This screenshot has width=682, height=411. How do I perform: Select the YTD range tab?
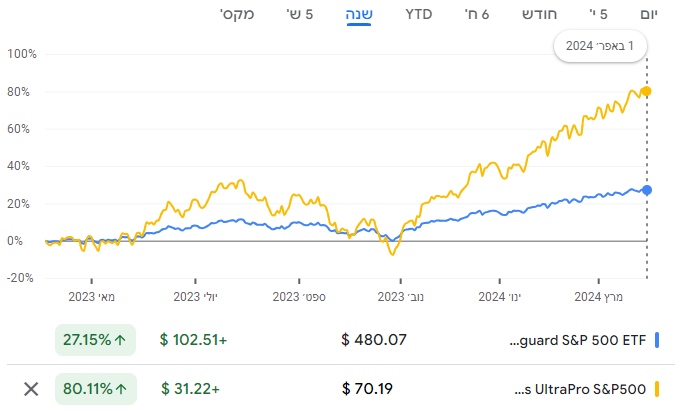click(x=419, y=15)
